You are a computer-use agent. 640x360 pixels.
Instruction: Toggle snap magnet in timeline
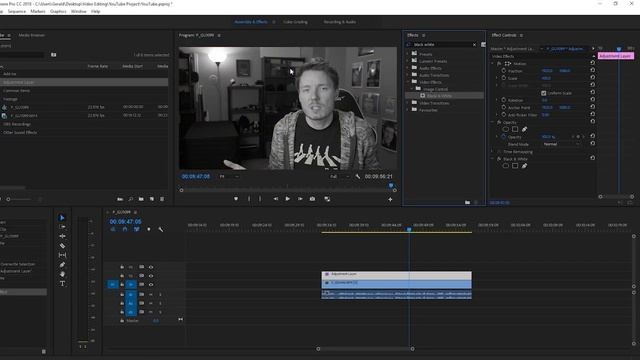pyautogui.click(x=125, y=229)
